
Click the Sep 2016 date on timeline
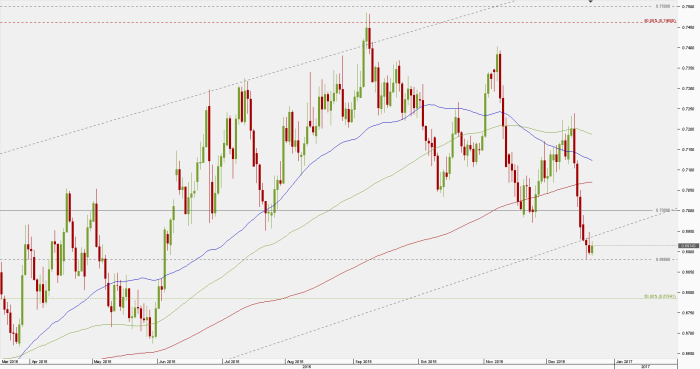coord(363,361)
